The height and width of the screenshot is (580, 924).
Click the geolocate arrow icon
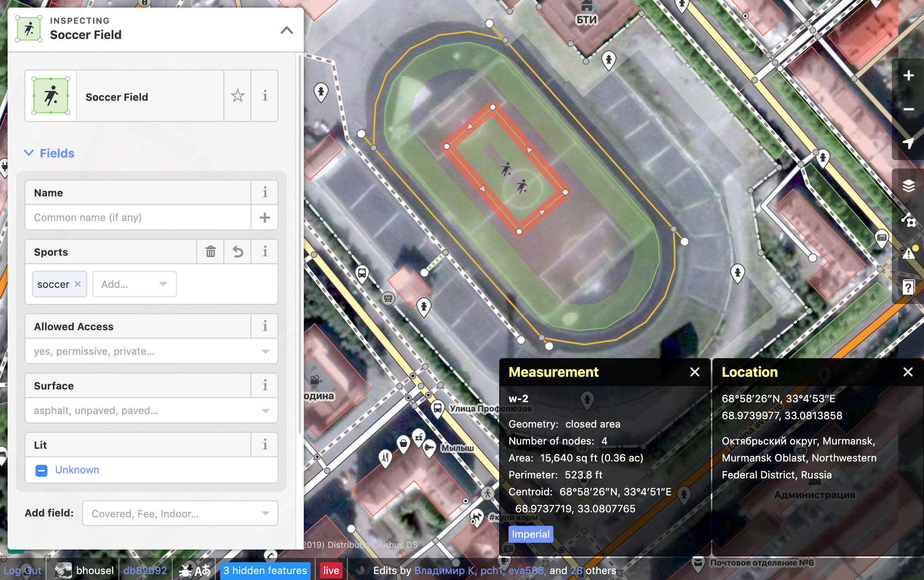point(908,144)
